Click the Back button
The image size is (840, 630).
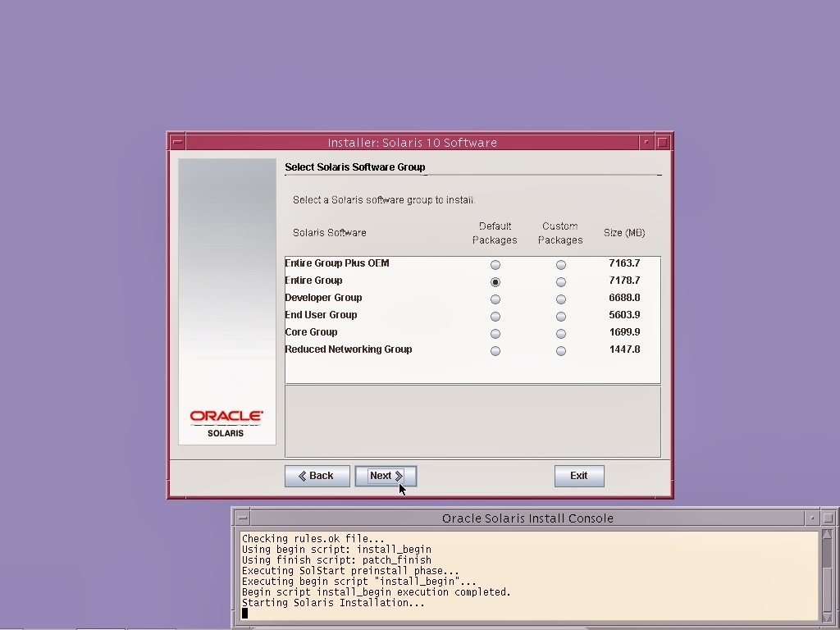point(317,476)
